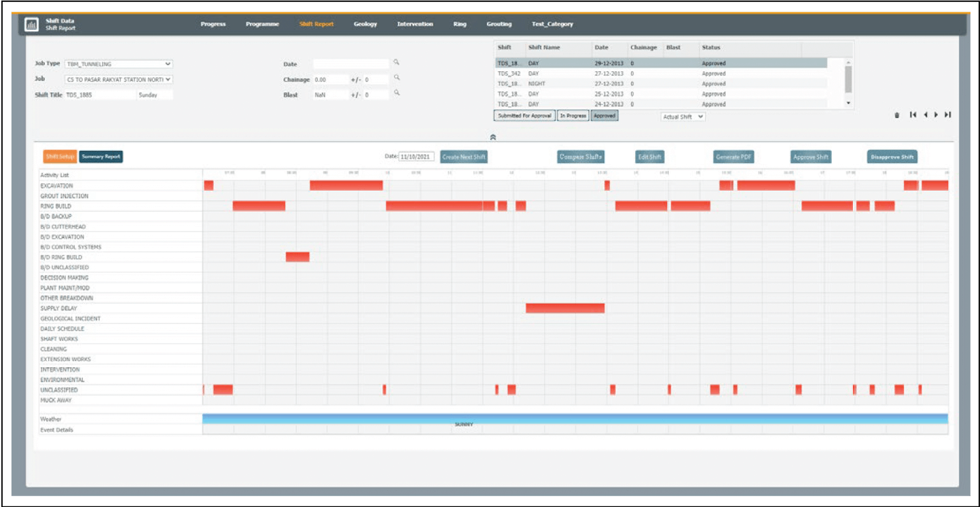Toggle the In Progress status filter
Screen dimensions: 980x507
click(573, 116)
